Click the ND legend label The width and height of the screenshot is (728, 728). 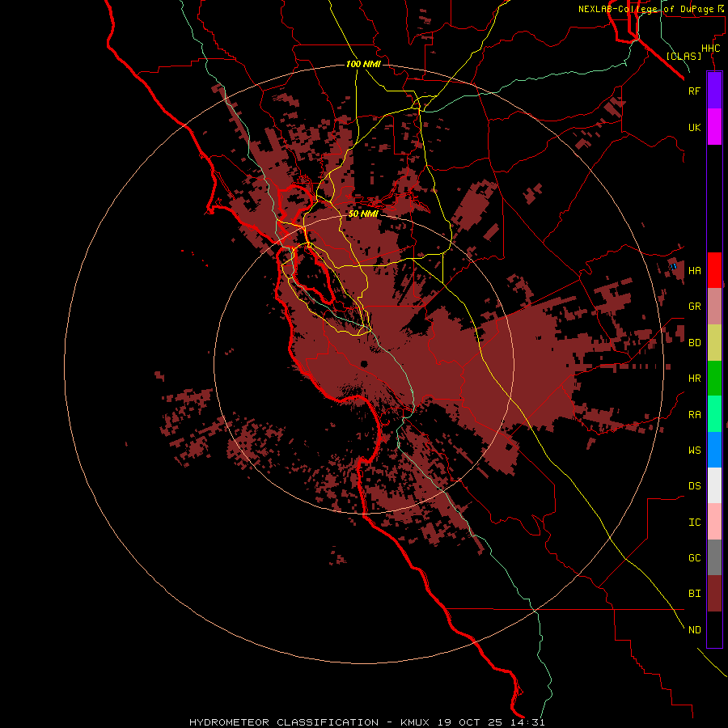pyautogui.click(x=694, y=629)
